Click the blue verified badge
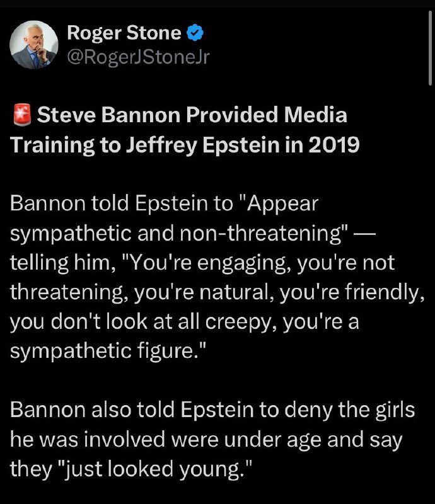Image resolution: width=435 pixels, height=504 pixels. pyautogui.click(x=194, y=33)
